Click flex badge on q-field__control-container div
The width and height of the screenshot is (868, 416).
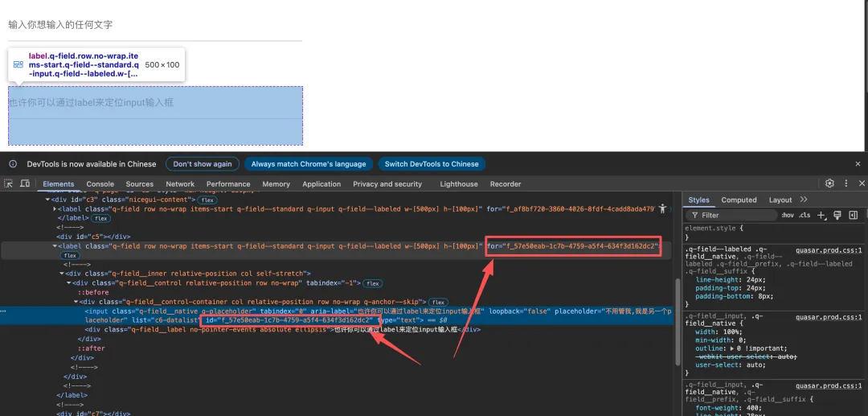(438, 303)
